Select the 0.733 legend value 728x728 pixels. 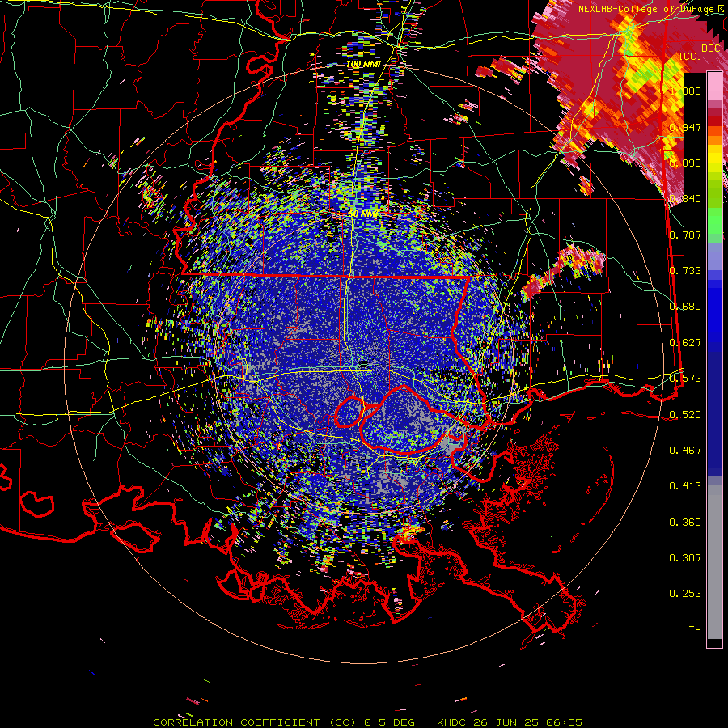(x=685, y=271)
